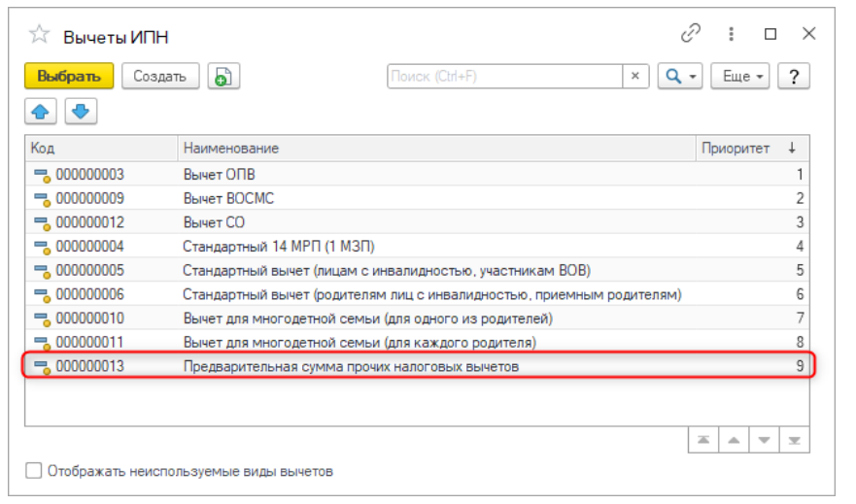Type in the 'Поиск (Ctrl+F)' field

pos(503,77)
